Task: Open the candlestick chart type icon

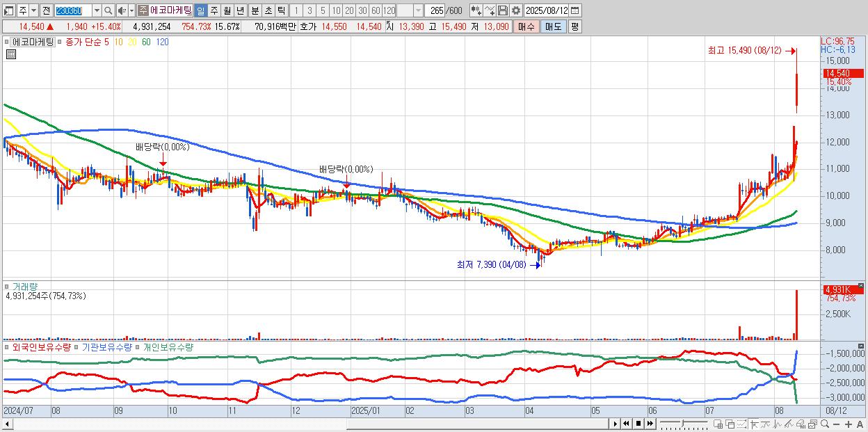Action: 476,10
